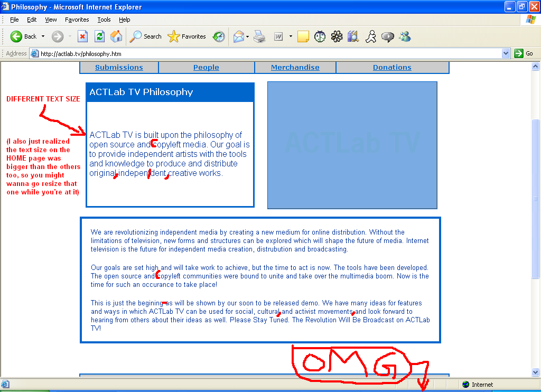
Task: Print the page with the printer icon
Action: 259,36
